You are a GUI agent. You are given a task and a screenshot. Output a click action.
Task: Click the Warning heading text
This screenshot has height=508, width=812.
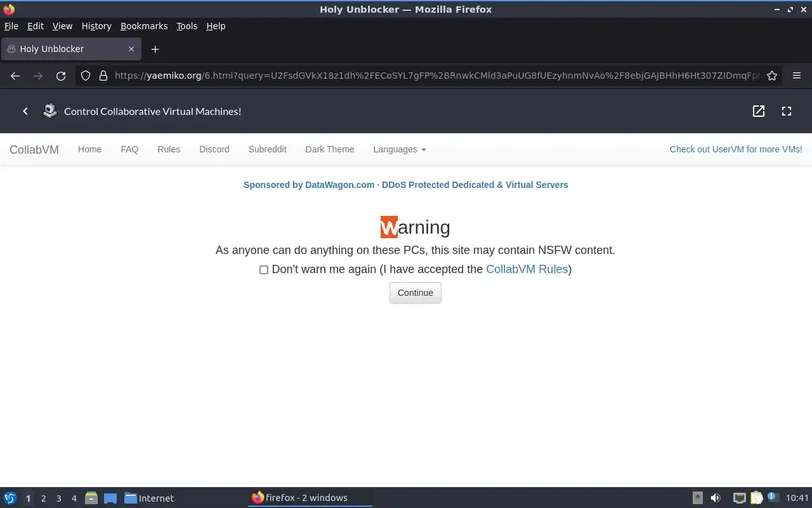pyautogui.click(x=416, y=227)
